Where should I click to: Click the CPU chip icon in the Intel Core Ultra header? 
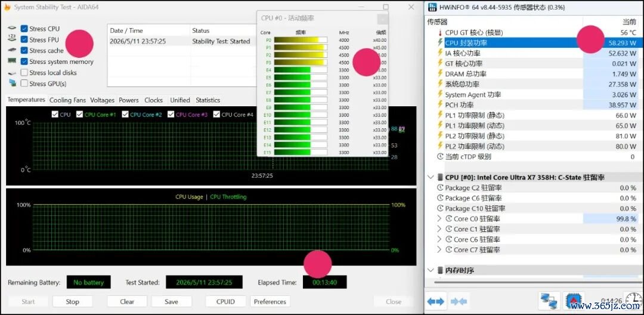(x=440, y=177)
